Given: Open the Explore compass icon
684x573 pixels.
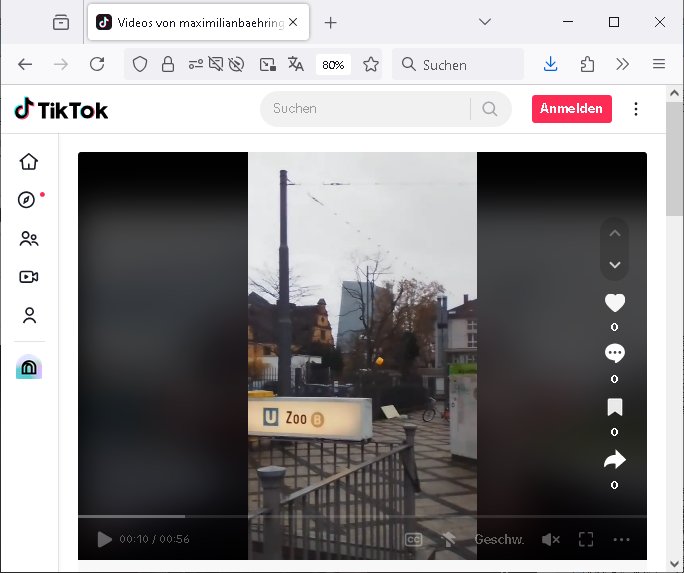Looking at the screenshot, I should [28, 200].
